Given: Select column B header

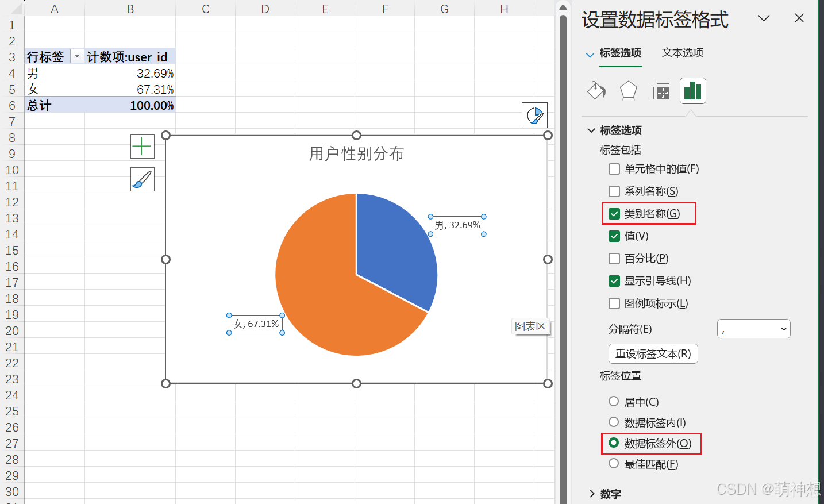Looking at the screenshot, I should tap(130, 9).
